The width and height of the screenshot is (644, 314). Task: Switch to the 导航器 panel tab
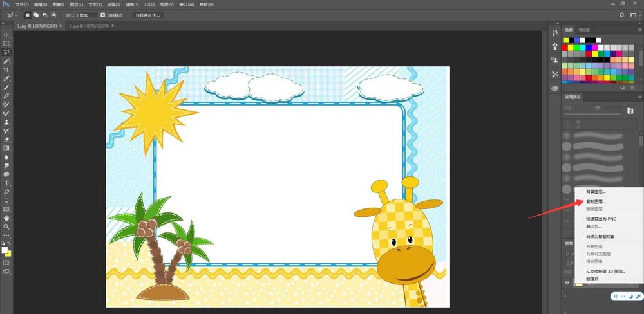(584, 30)
